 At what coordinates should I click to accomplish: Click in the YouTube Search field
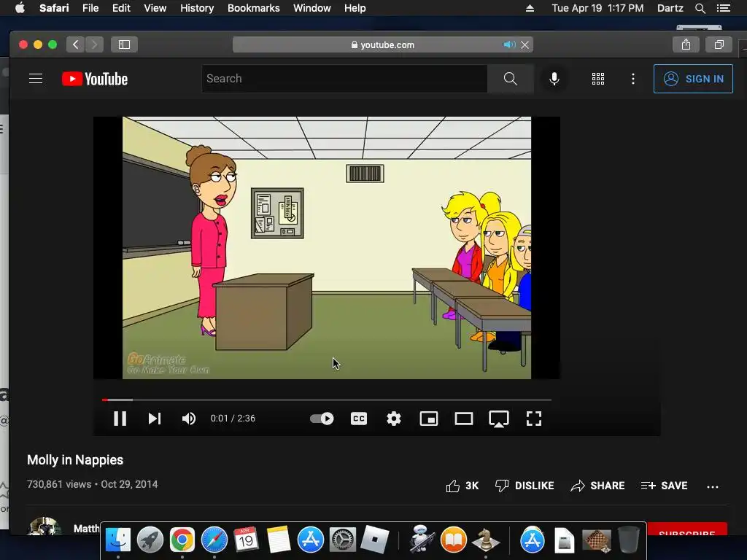click(x=344, y=79)
